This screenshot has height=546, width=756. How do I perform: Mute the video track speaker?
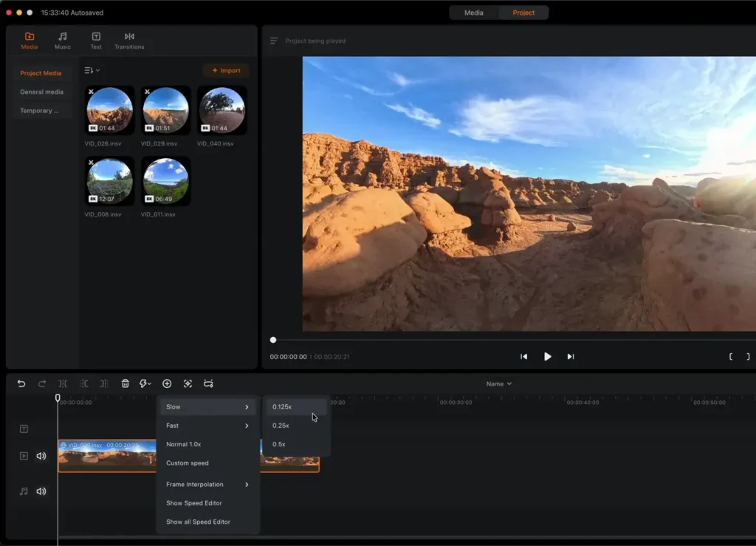(41, 456)
